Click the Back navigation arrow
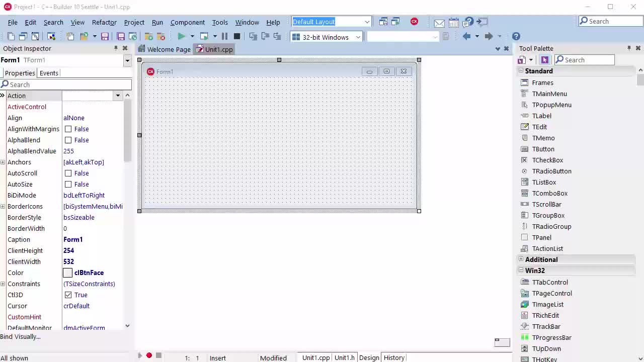Image resolution: width=644 pixels, height=362 pixels. (466, 36)
